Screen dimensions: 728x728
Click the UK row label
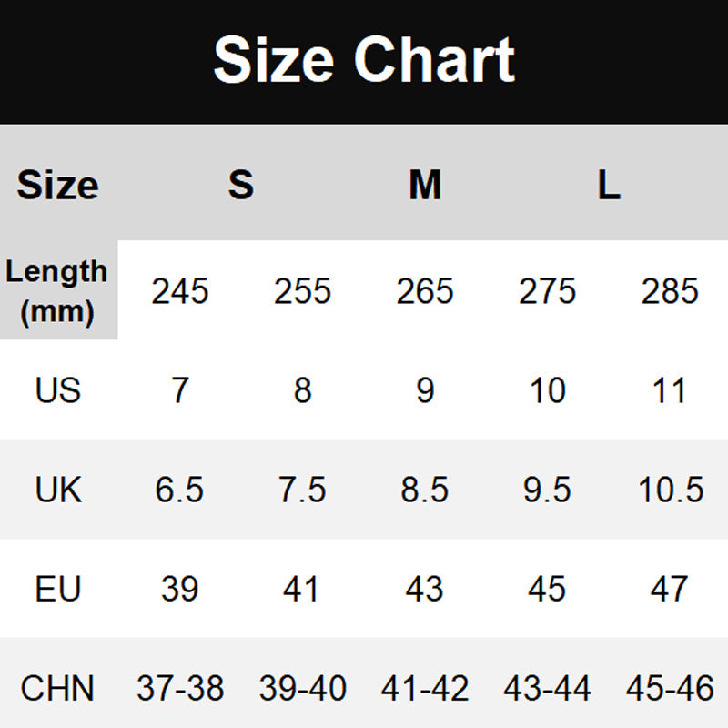[57, 490]
